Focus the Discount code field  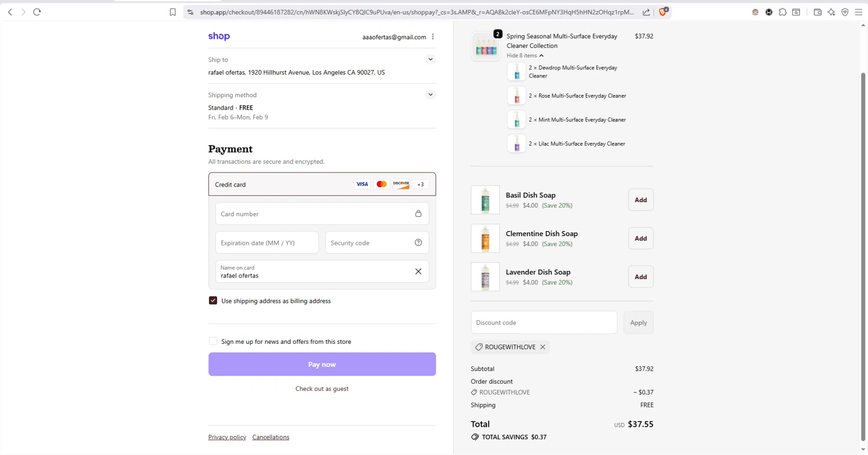(x=544, y=322)
